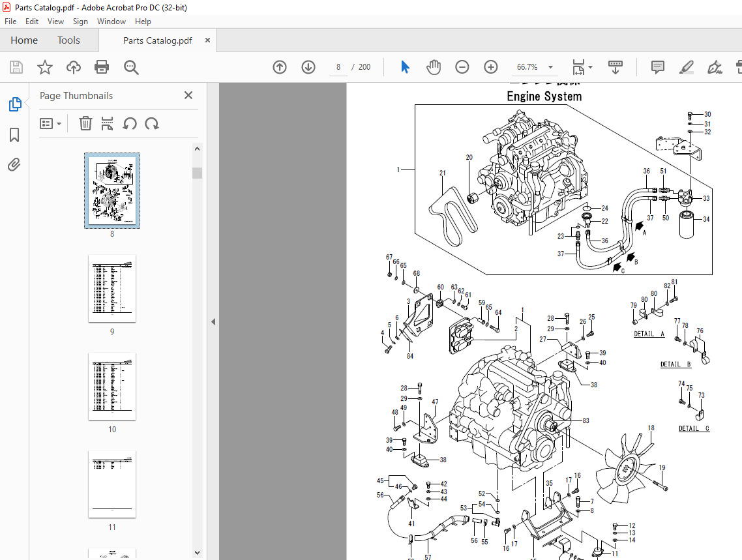This screenshot has width=742, height=560.
Task: Open the Sign menu
Action: [80, 22]
